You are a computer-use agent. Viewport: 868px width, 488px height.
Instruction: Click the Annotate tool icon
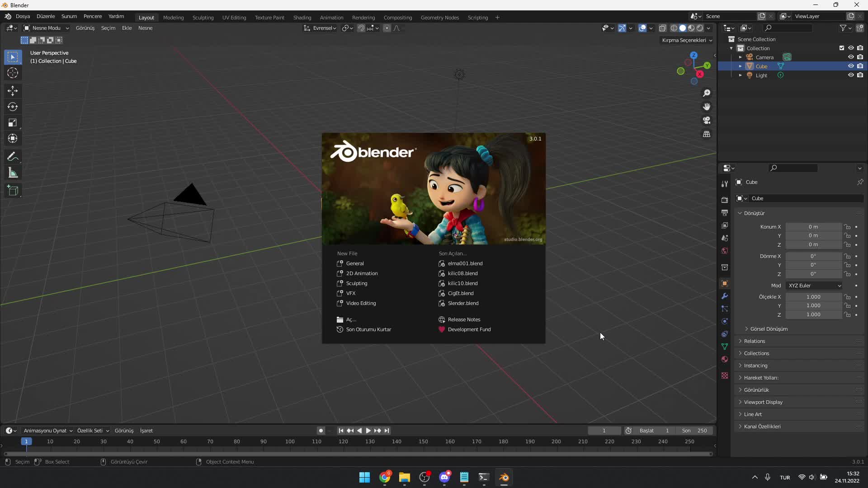click(x=13, y=156)
